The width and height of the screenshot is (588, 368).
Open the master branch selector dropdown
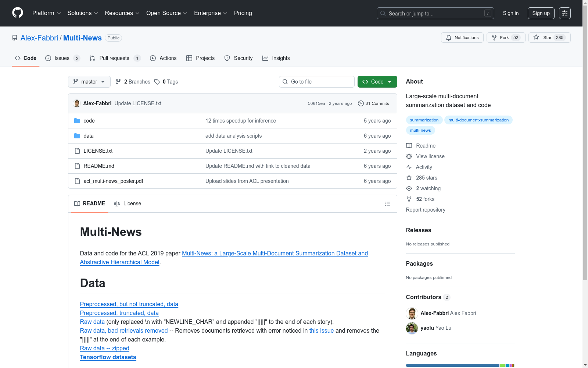pyautogui.click(x=89, y=82)
